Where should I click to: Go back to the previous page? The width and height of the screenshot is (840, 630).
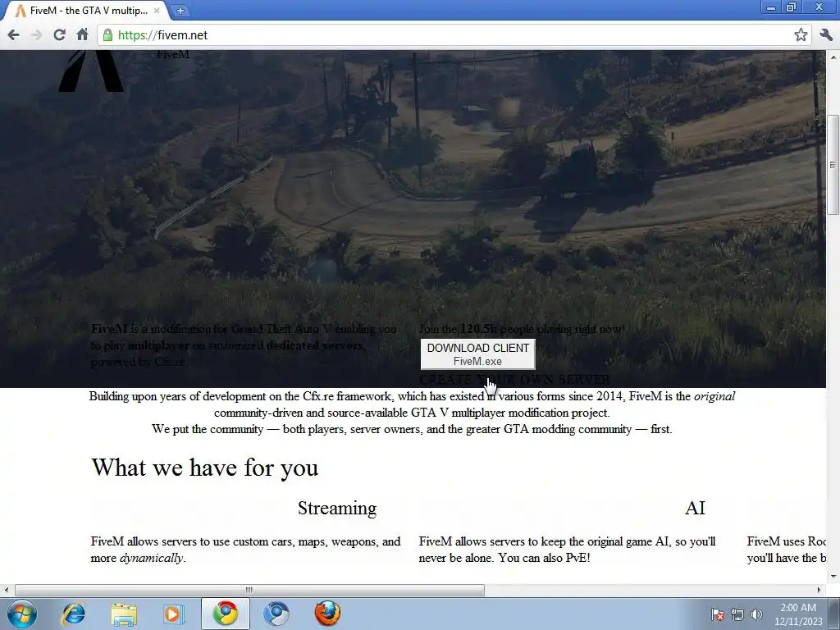pos(13,35)
